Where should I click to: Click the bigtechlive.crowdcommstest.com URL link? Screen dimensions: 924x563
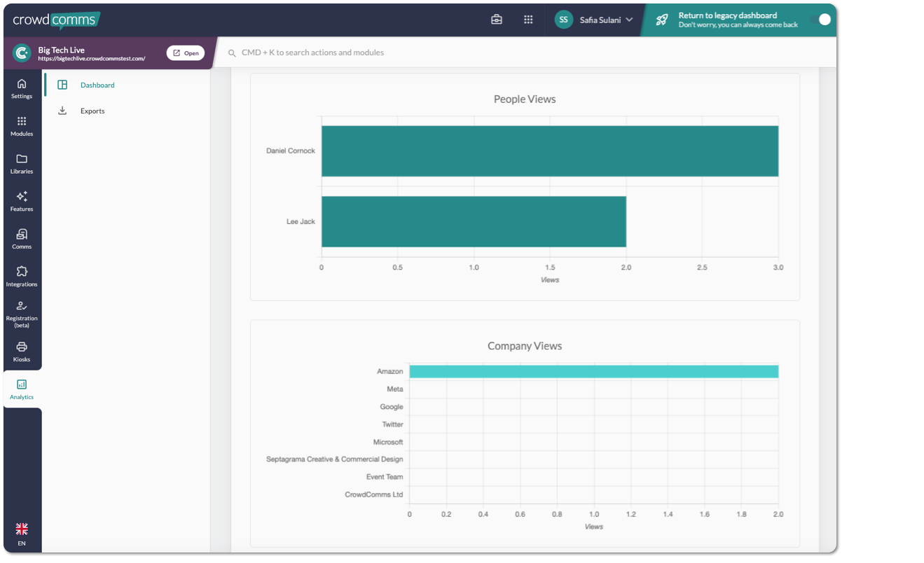[92, 59]
